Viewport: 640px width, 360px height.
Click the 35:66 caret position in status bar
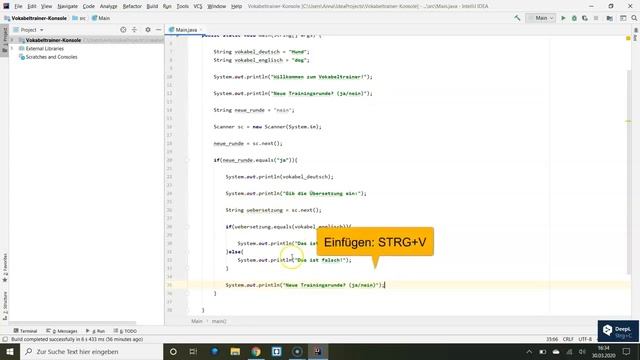552,339
